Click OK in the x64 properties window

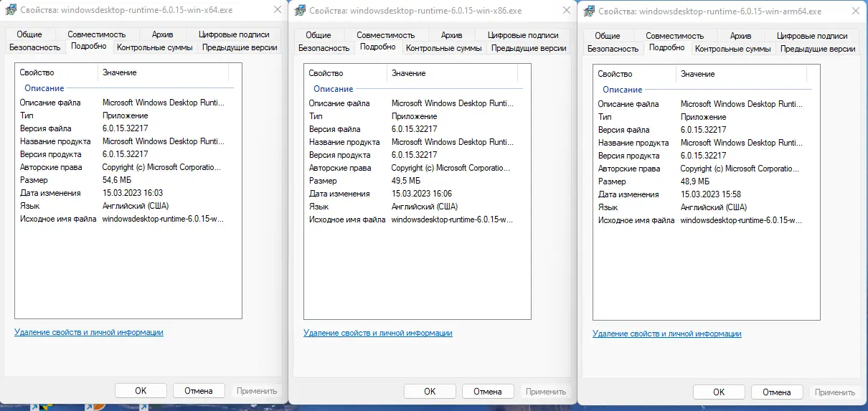coord(141,391)
